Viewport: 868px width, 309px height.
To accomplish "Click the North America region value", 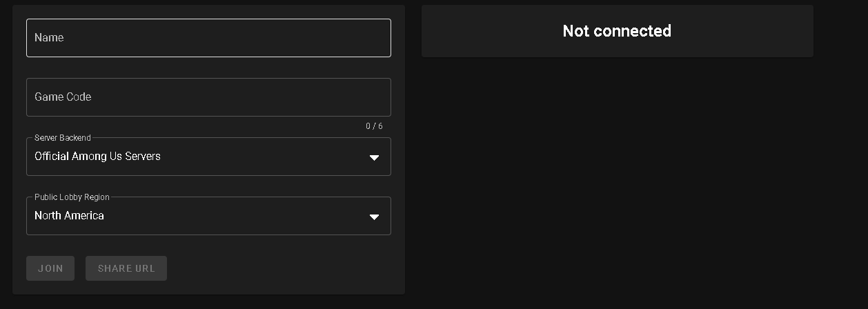I will click(x=69, y=216).
